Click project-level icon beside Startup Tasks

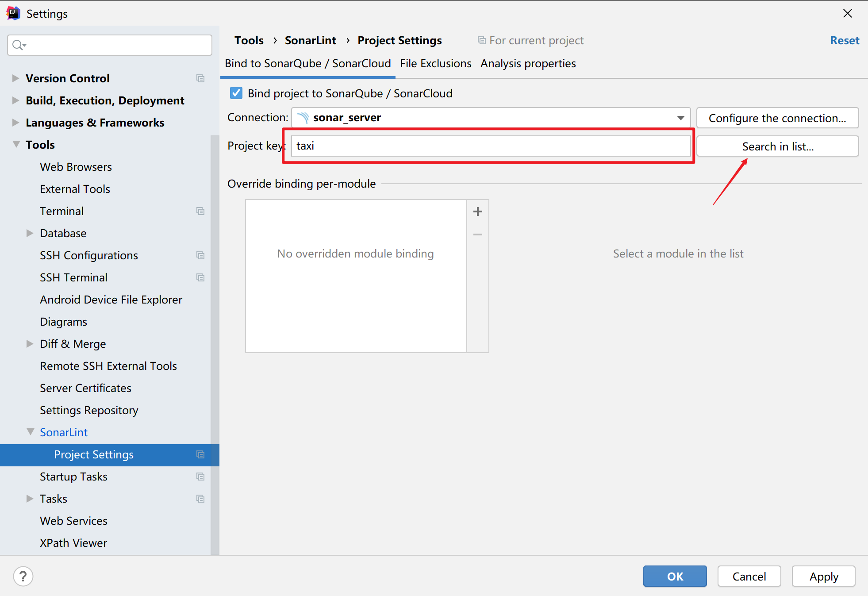point(200,477)
